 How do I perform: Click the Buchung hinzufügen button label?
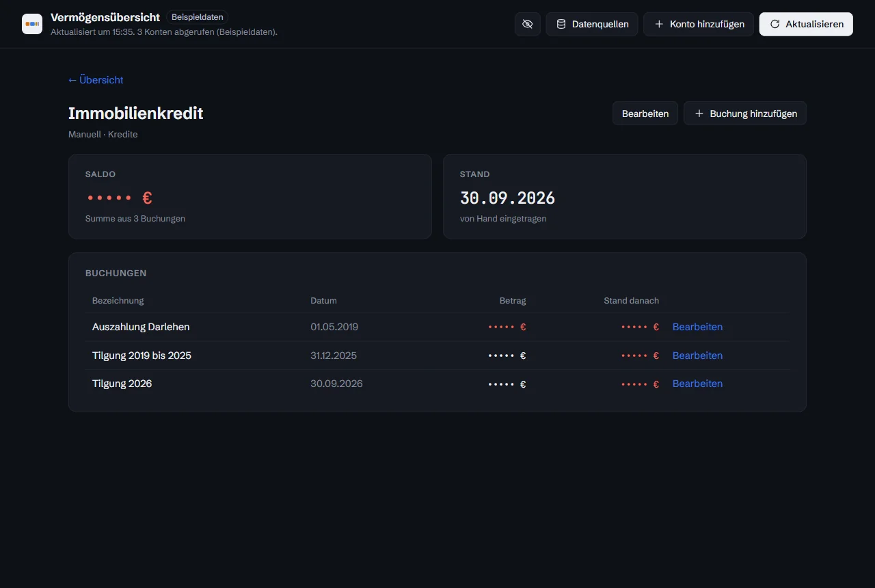pos(753,113)
